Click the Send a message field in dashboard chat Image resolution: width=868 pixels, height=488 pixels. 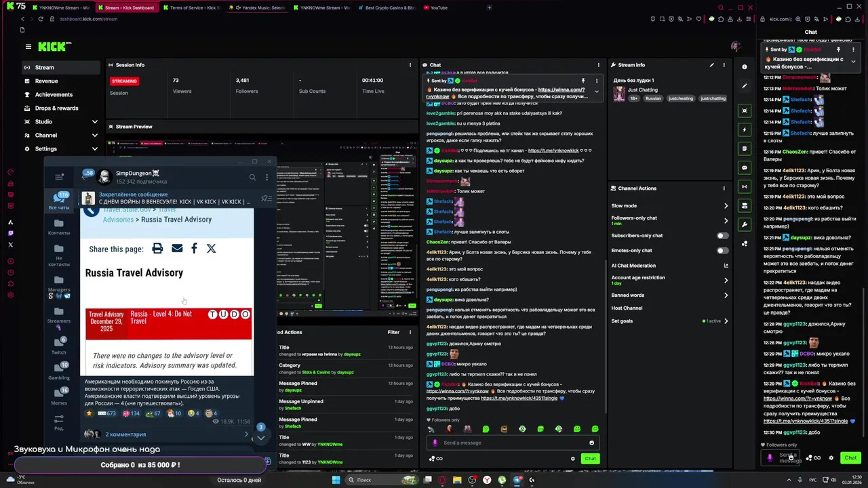tap(512, 443)
